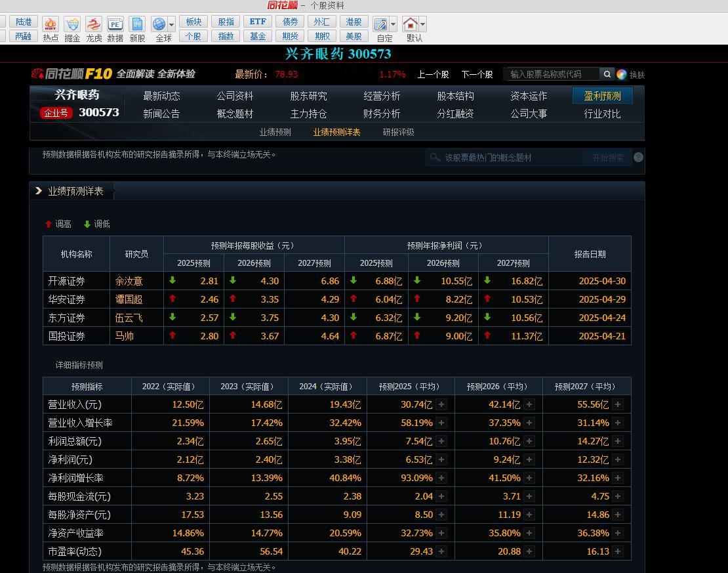The height and width of the screenshot is (573, 728).
Task: Click the 基金 toolbar button
Action: [x=258, y=36]
